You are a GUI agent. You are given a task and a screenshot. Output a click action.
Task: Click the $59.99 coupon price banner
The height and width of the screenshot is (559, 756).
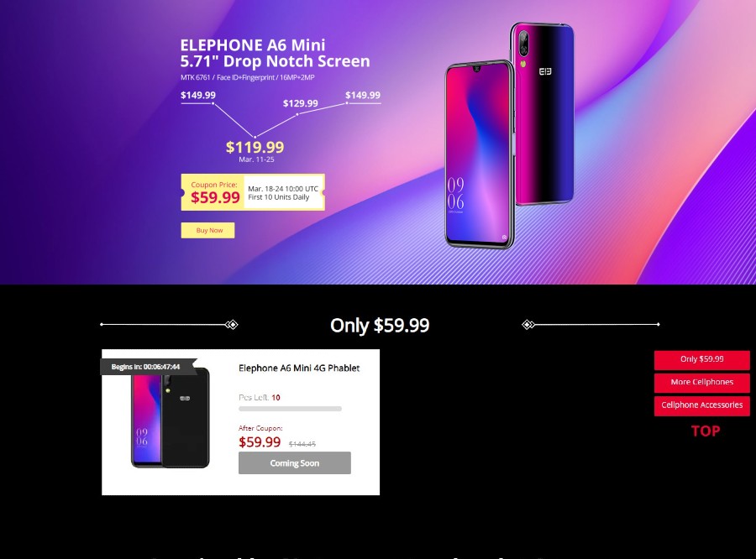(x=253, y=192)
